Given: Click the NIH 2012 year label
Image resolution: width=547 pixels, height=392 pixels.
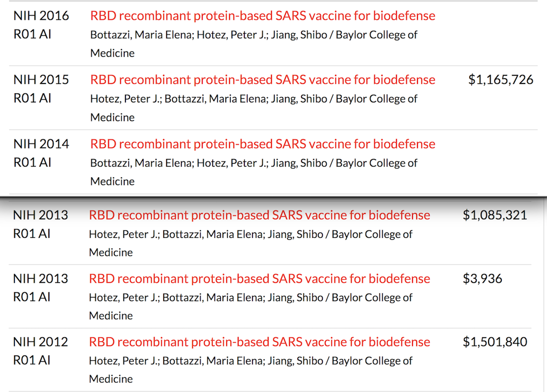Looking at the screenshot, I should tap(40, 342).
